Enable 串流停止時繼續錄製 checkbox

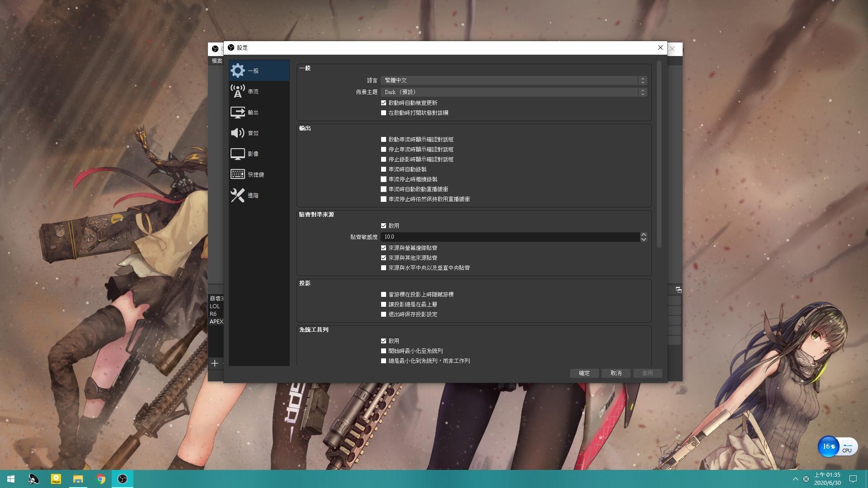(383, 179)
